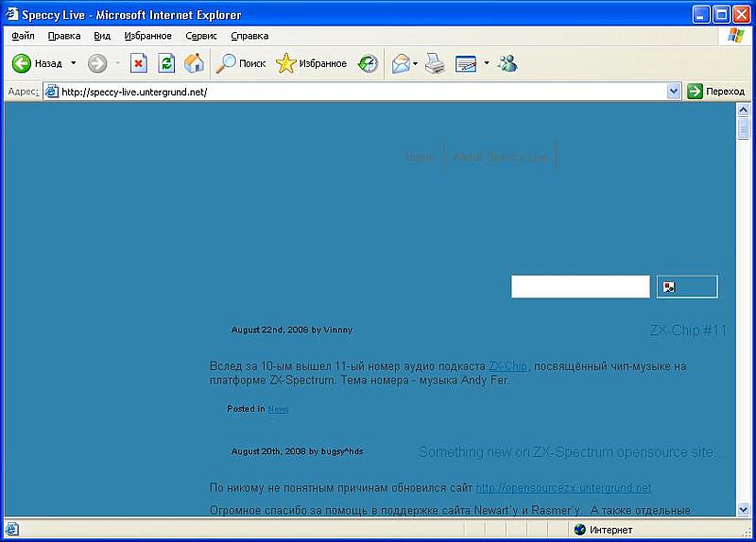
Task: Open the History (Журнал) clock icon
Action: coord(368,63)
